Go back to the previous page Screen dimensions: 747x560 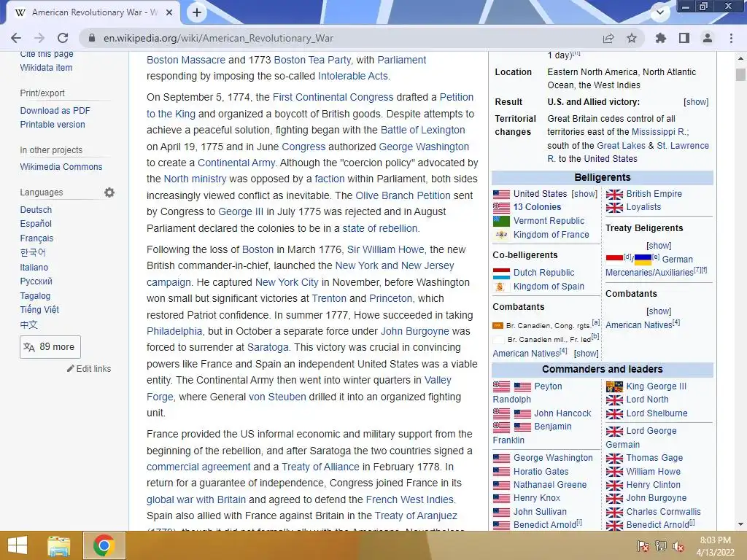pyautogui.click(x=16, y=38)
